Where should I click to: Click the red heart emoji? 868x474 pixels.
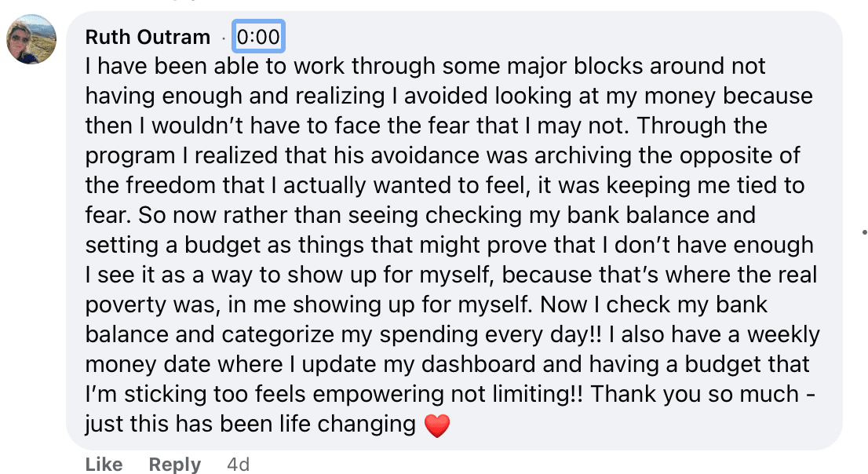click(437, 425)
